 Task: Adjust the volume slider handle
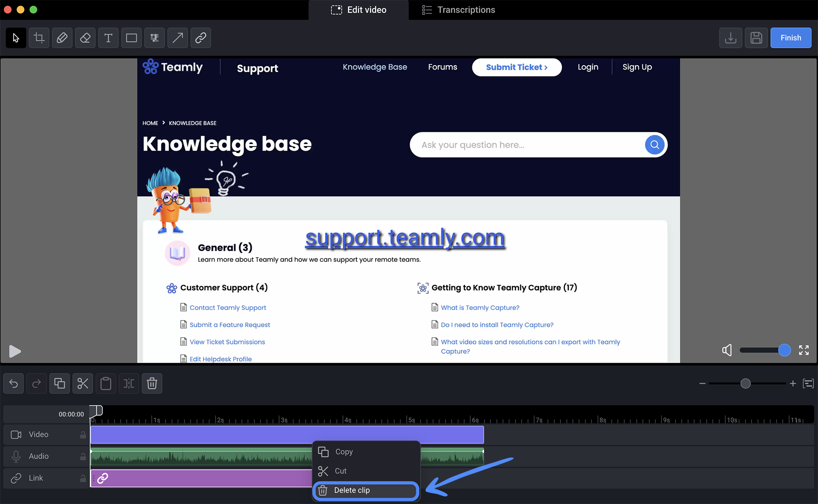tap(784, 350)
